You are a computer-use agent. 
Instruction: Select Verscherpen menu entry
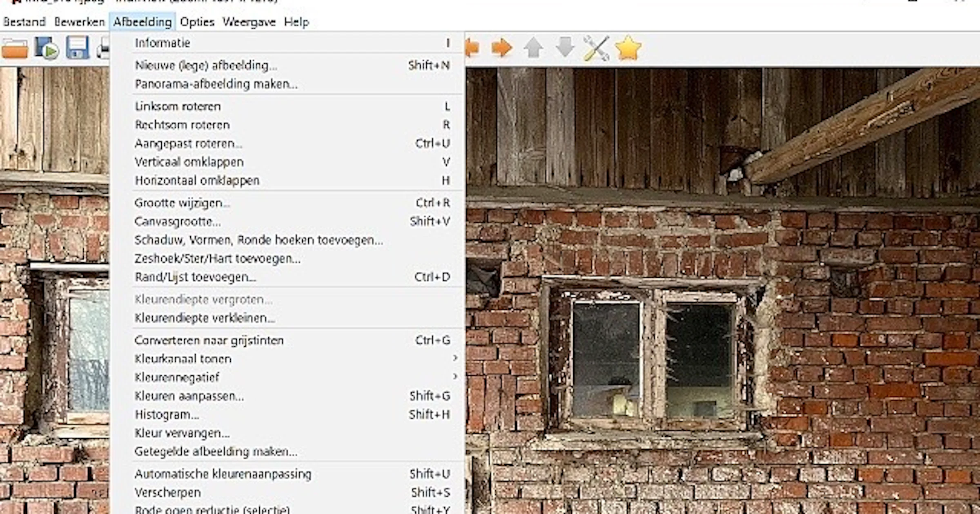click(x=287, y=492)
